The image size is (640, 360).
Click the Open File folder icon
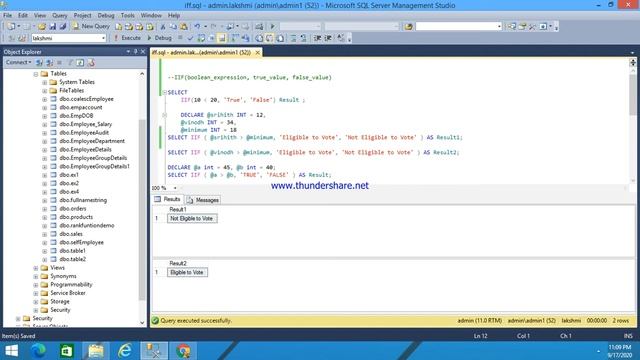tap(42, 27)
